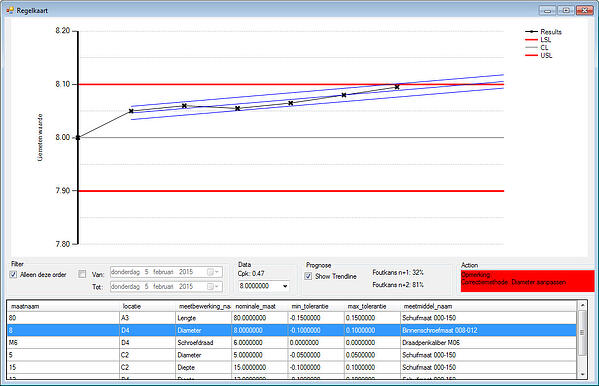Viewport: 599px width, 386px height.
Task: Open the 8.0000000 combo box dropdown
Action: 285,286
